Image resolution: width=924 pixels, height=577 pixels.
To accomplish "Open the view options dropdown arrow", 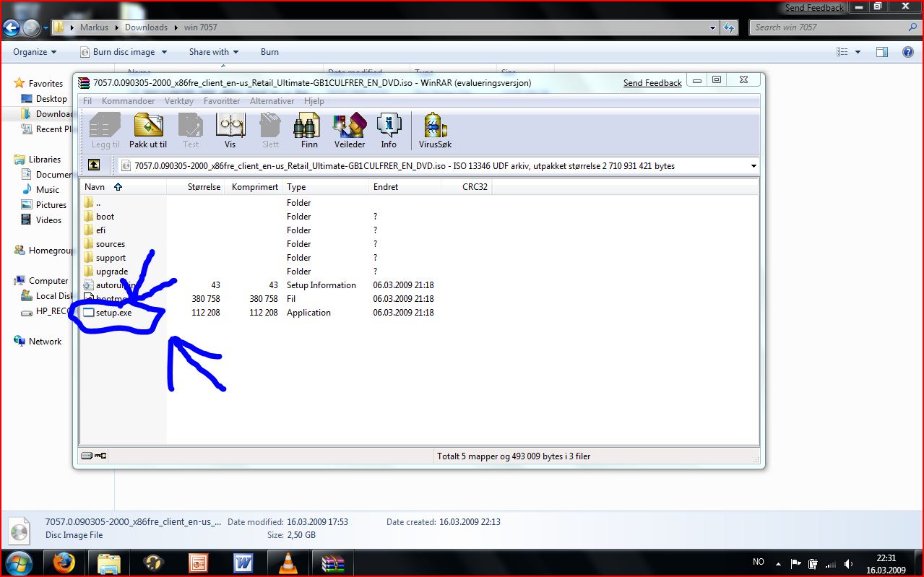I will point(858,52).
